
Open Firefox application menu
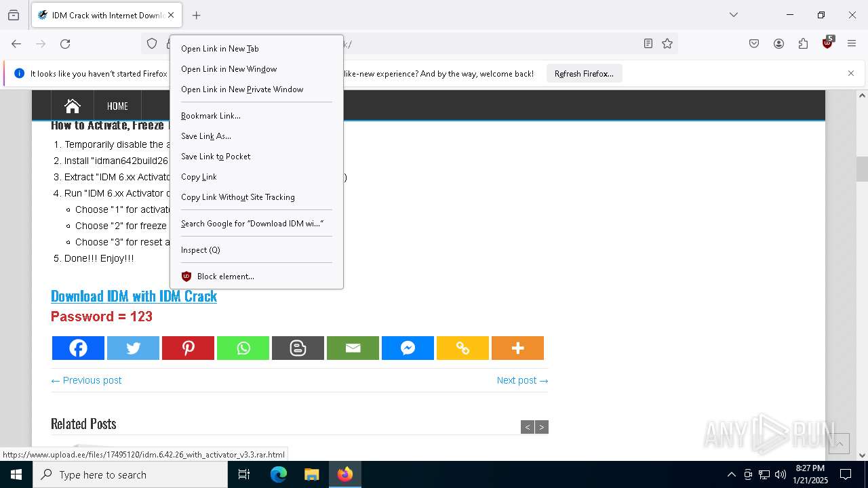click(852, 43)
